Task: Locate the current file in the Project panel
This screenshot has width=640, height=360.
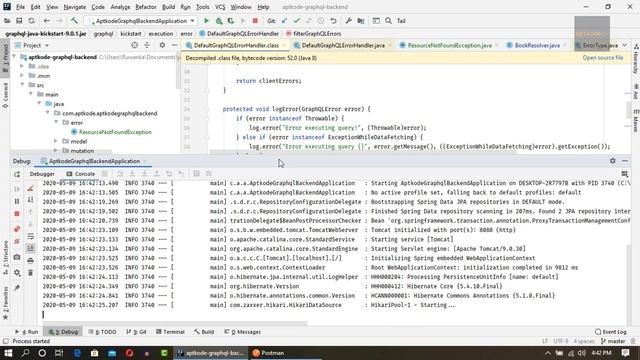Action: point(134,45)
